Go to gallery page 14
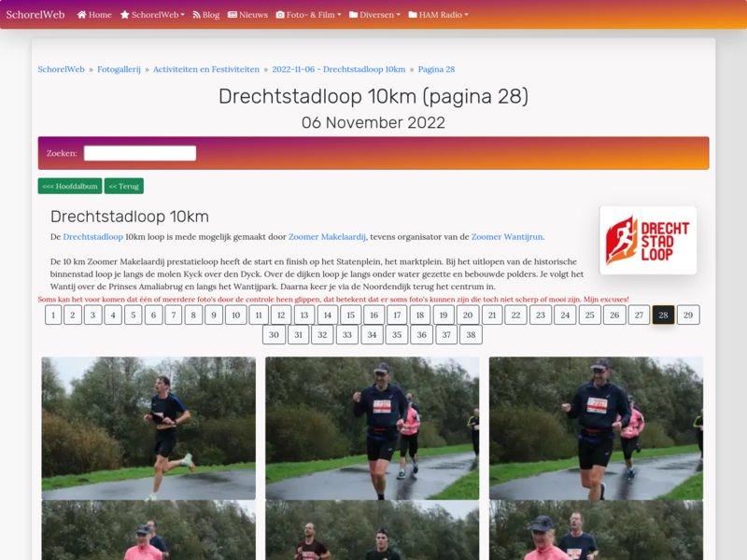The height and width of the screenshot is (560, 747). click(328, 315)
